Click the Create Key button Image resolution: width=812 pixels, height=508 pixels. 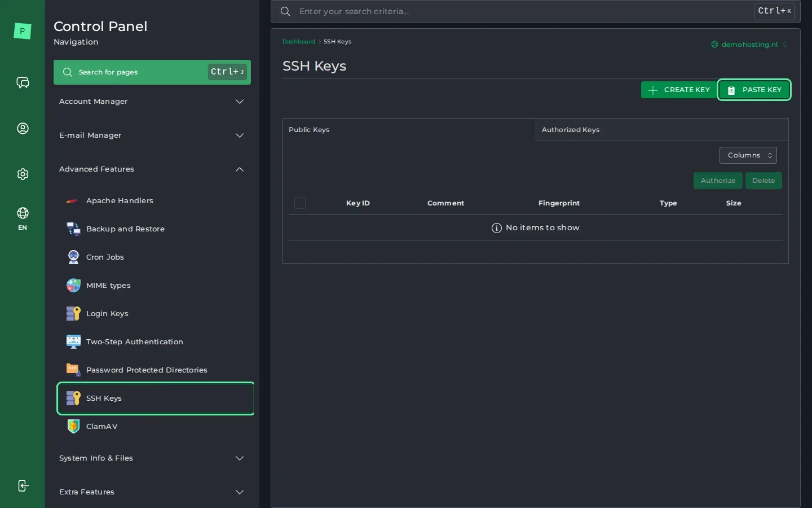679,90
